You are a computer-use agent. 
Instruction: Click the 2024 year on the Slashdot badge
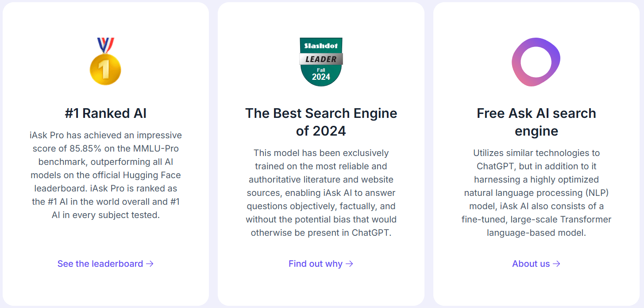(321, 77)
